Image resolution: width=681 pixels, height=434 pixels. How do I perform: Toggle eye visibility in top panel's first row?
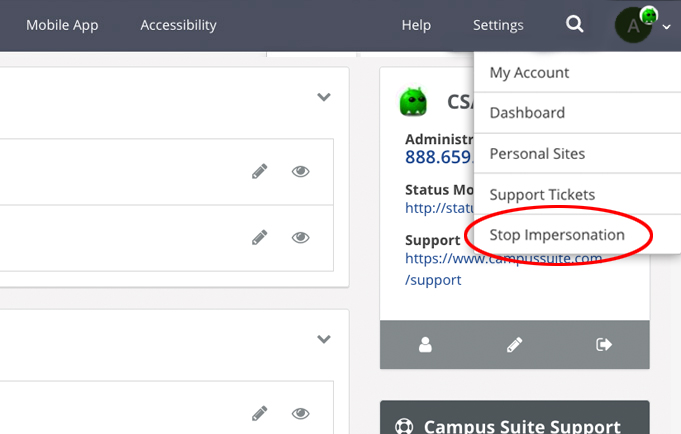[300, 171]
